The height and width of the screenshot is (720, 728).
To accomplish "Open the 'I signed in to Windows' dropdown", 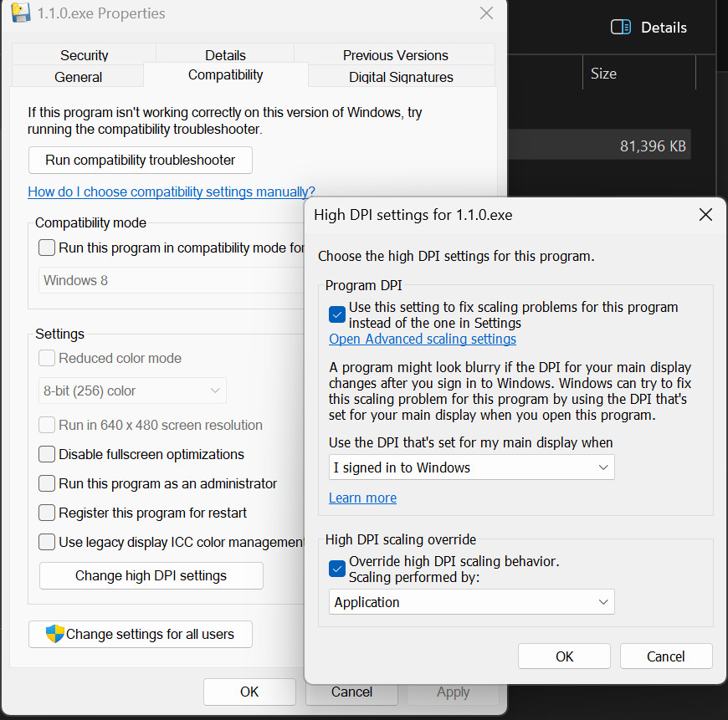I will [x=472, y=467].
